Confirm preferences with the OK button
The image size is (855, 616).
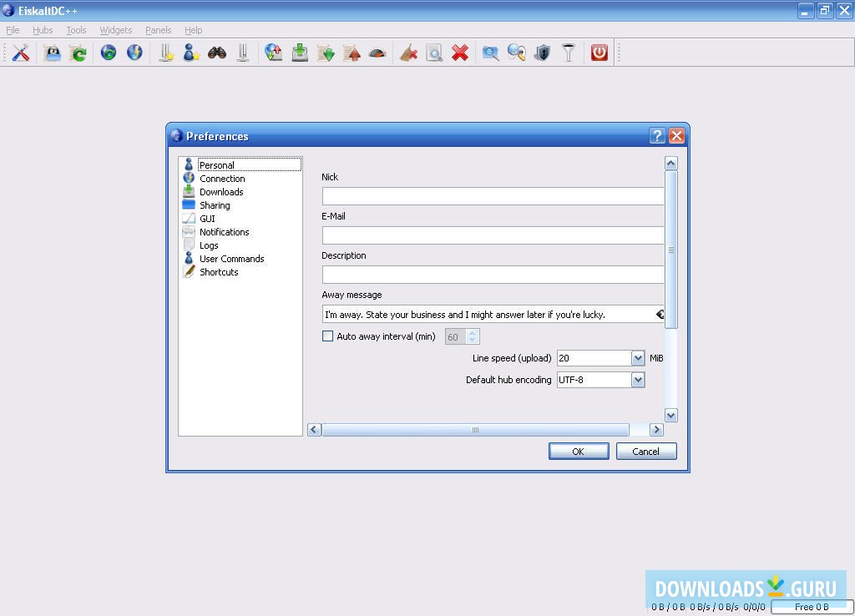pyautogui.click(x=579, y=452)
